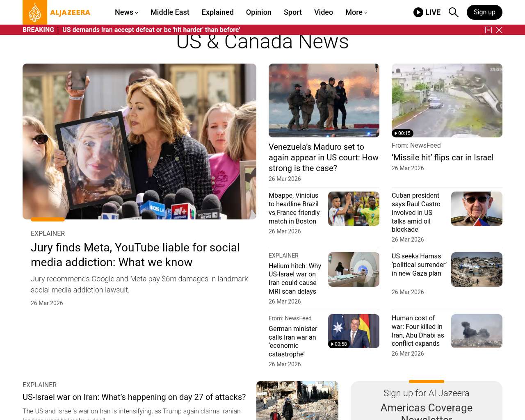The image size is (525, 420).
Task: Open the Hamas political surrender article
Action: (x=419, y=265)
